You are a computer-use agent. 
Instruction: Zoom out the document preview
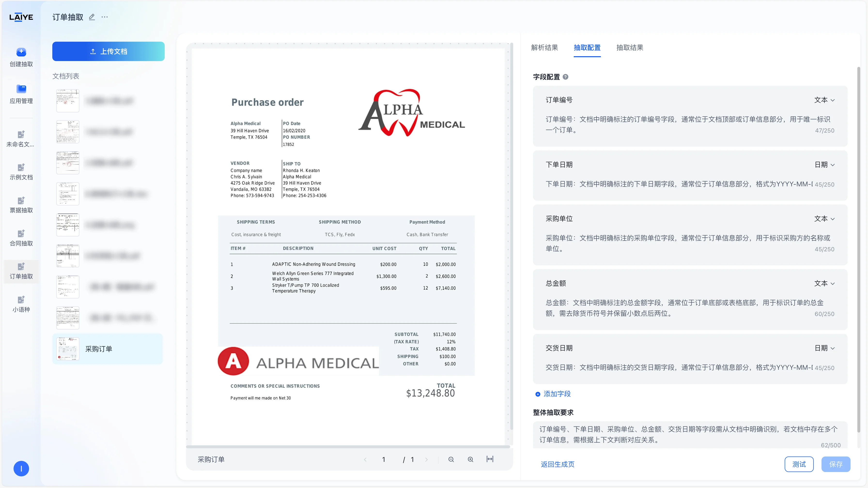tap(451, 459)
